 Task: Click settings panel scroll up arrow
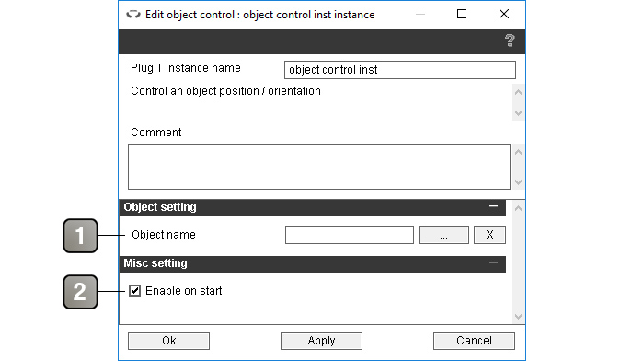(518, 208)
